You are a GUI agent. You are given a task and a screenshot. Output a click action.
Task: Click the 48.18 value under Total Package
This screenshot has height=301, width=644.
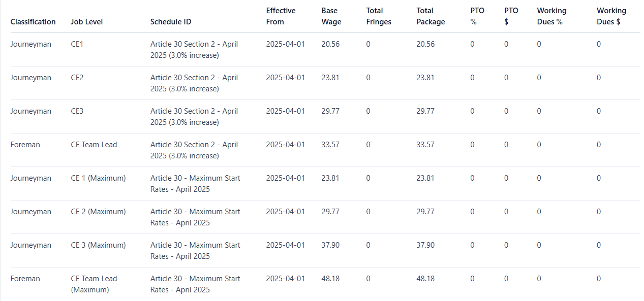(425, 279)
